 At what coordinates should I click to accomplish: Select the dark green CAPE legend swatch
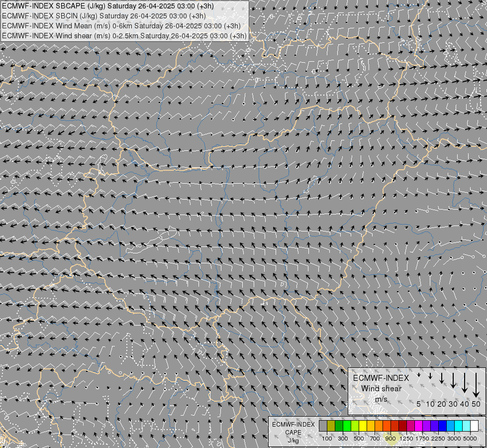coord(339,426)
